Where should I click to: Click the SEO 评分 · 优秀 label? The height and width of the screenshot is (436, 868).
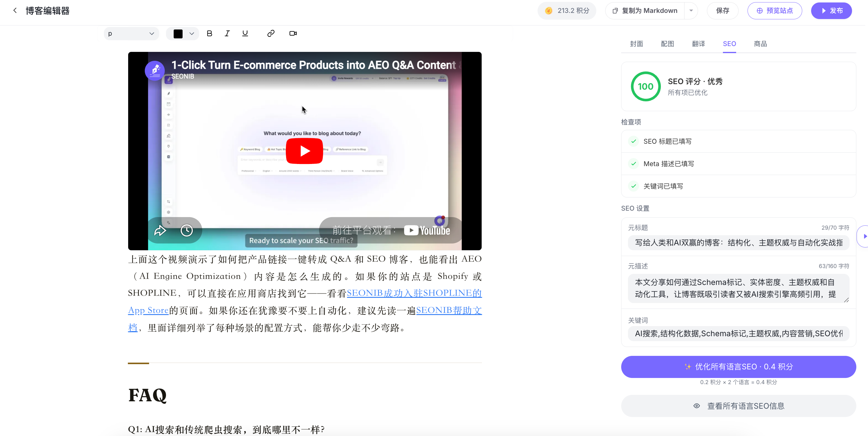[695, 81]
